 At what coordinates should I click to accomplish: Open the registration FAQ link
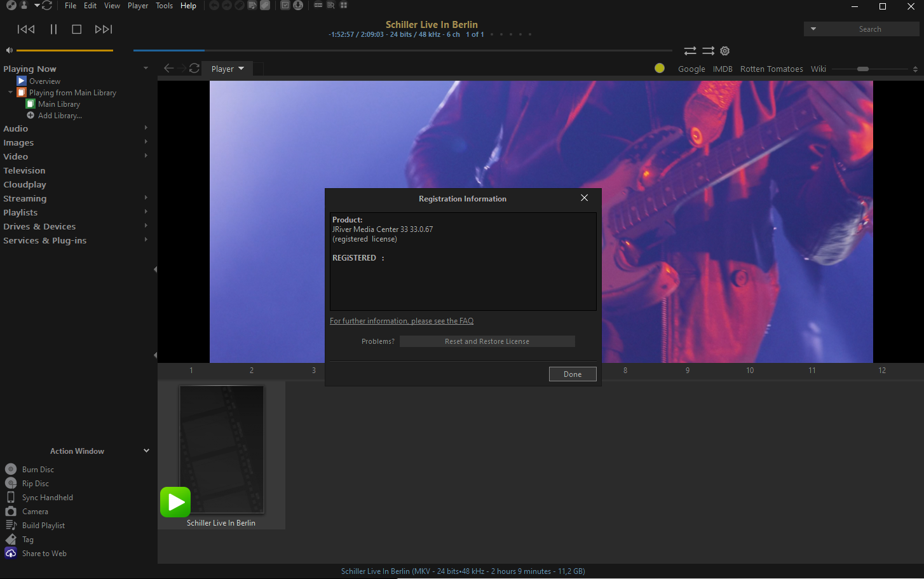[402, 320]
